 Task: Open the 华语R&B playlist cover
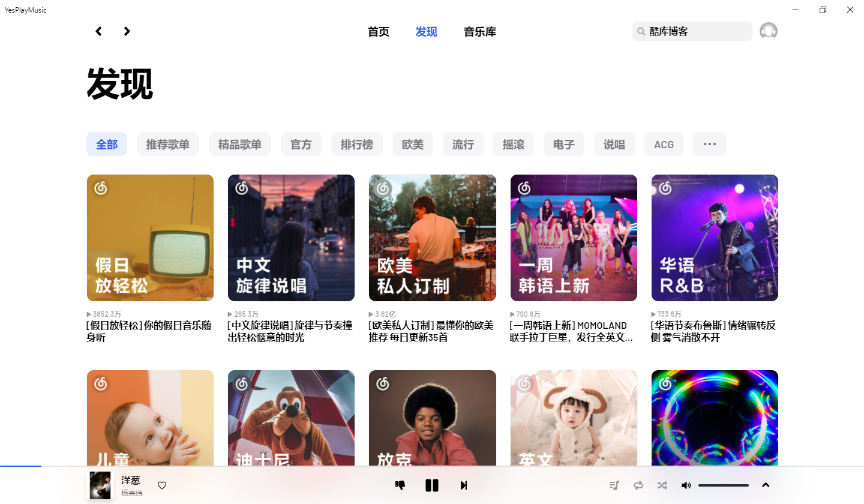715,238
